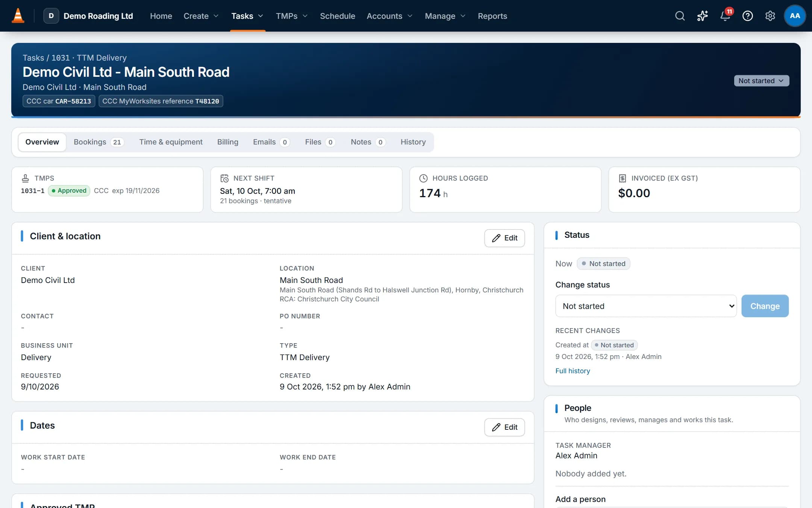Click the CCC car CAR-58213 tag
This screenshot has width=812, height=508.
click(x=59, y=101)
